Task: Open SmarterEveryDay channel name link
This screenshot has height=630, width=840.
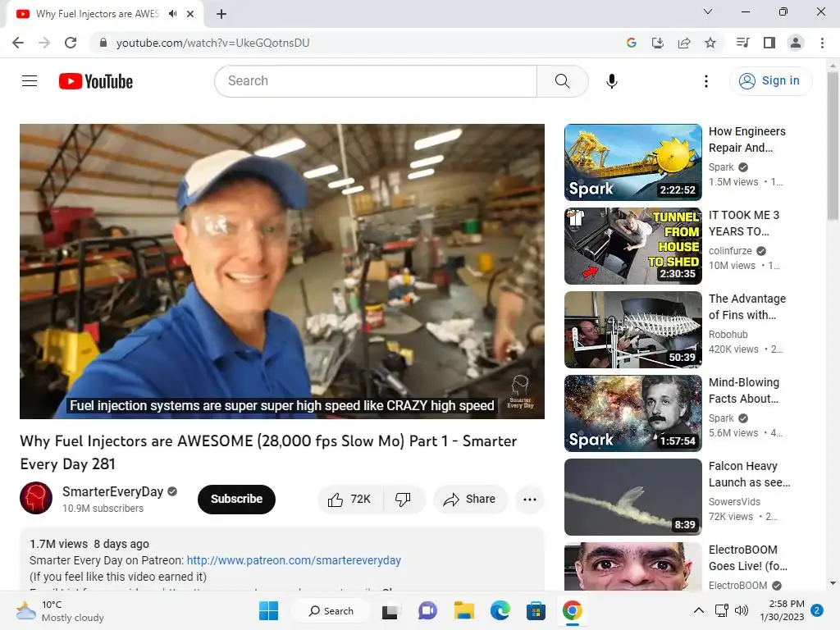Action: 112,492
